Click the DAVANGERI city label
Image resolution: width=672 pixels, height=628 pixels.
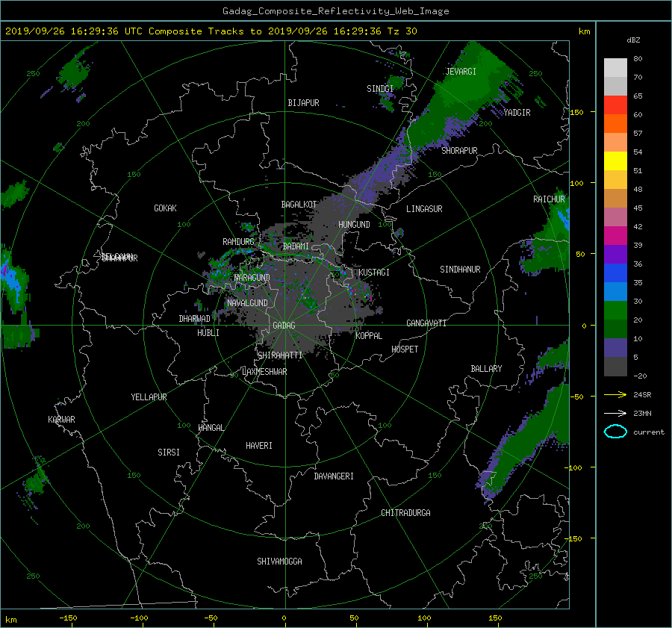pyautogui.click(x=334, y=476)
